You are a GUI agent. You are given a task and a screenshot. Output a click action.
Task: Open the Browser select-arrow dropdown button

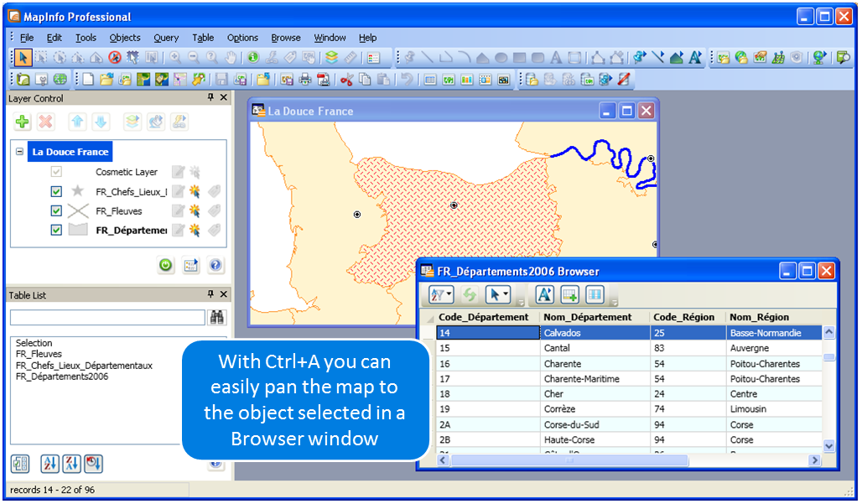tap(498, 295)
